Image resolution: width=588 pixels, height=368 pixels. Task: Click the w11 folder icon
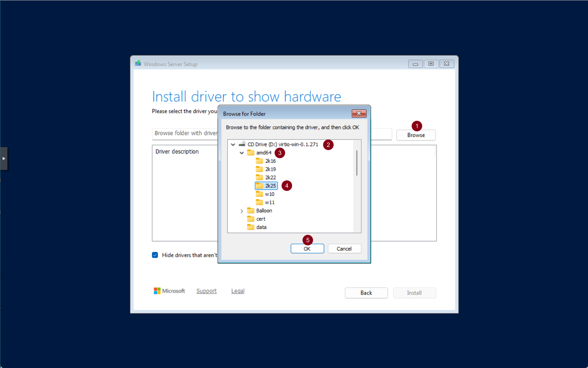259,202
